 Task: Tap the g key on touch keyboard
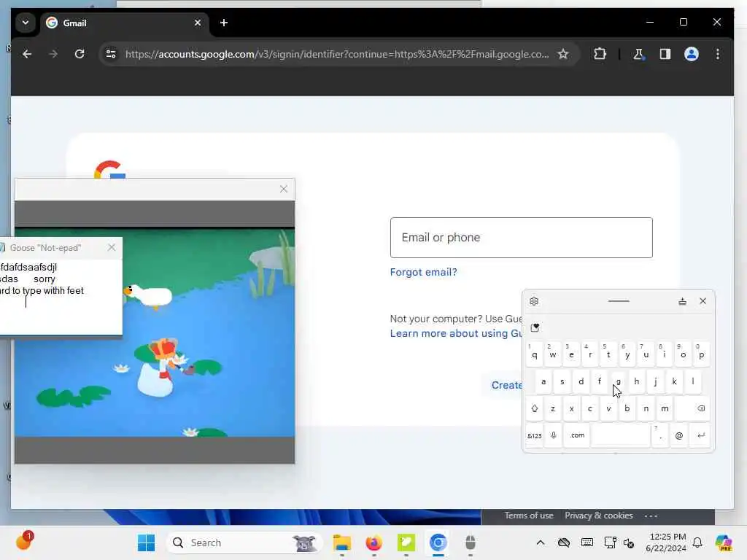pos(618,381)
